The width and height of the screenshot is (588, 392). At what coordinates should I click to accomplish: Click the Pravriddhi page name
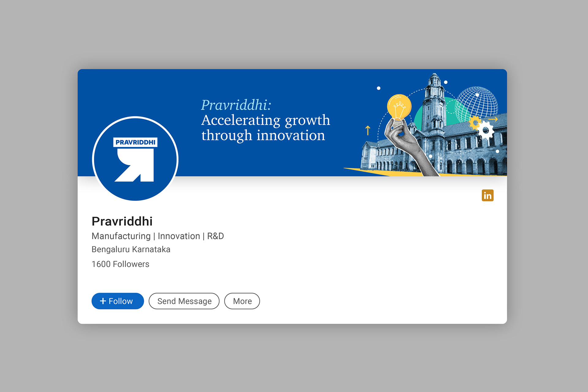coord(122,221)
